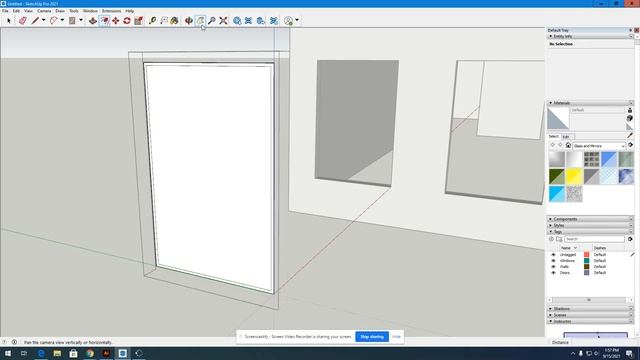Pick the Tape Measure tool
Image resolution: width=640 pixels, height=360 pixels.
point(152,20)
